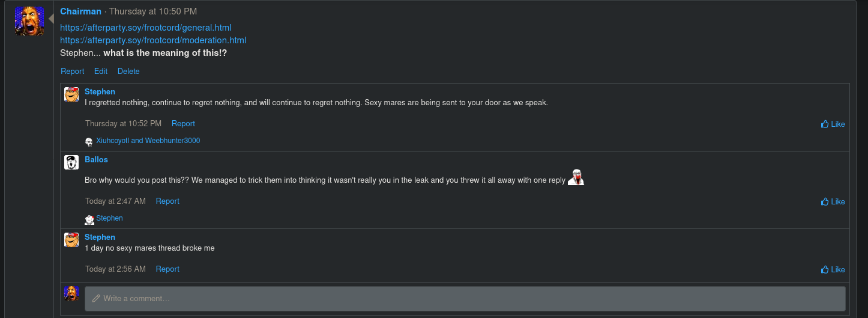Click the reaction icon beside Stephen's name
The width and height of the screenshot is (868, 318).
89,219
